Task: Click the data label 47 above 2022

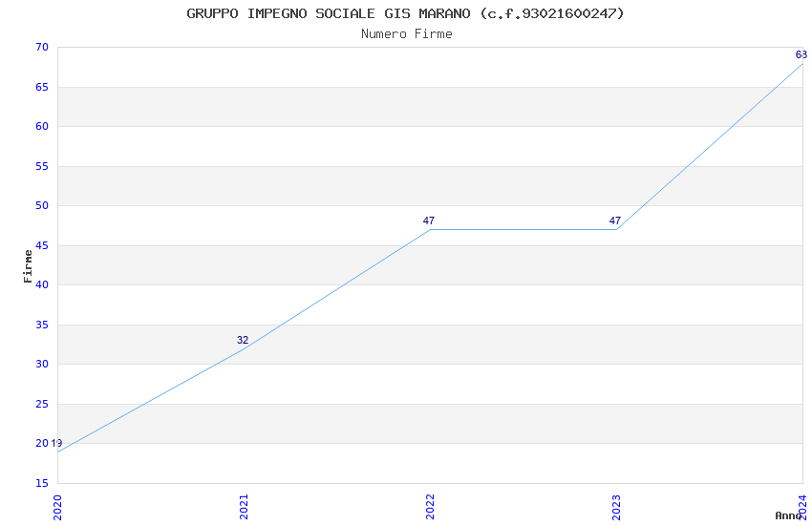Action: pos(429,220)
